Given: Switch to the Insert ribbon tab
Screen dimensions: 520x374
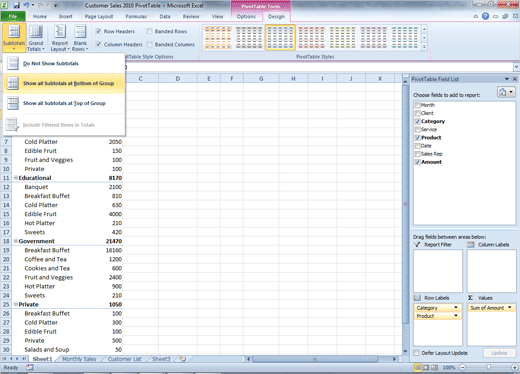Looking at the screenshot, I should 65,16.
